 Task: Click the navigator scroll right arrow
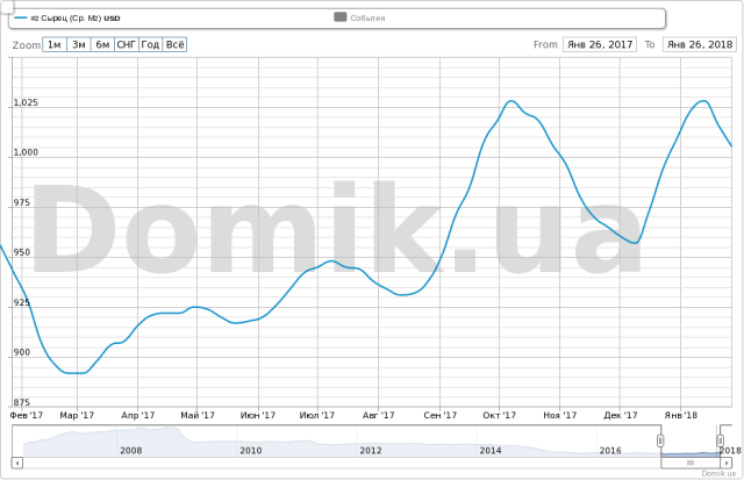pyautogui.click(x=726, y=462)
